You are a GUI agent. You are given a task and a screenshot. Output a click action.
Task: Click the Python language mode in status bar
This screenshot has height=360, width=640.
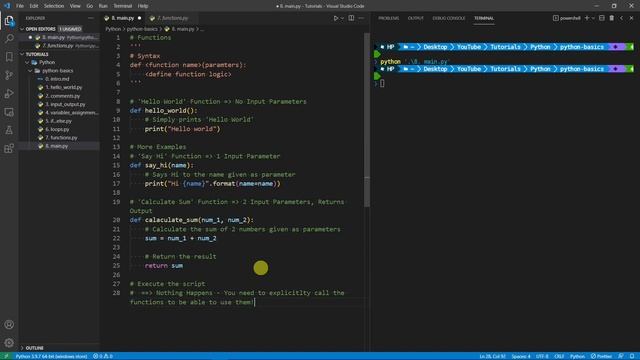(x=577, y=356)
